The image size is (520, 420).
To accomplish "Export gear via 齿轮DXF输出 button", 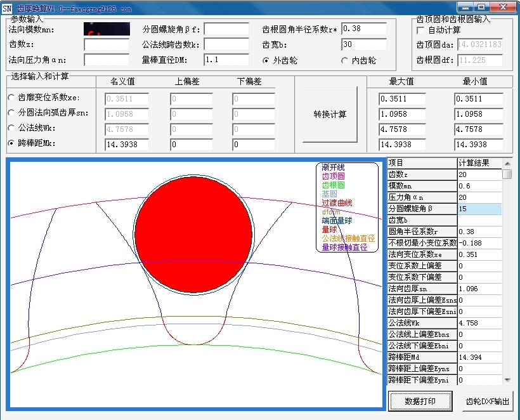I will [487, 401].
